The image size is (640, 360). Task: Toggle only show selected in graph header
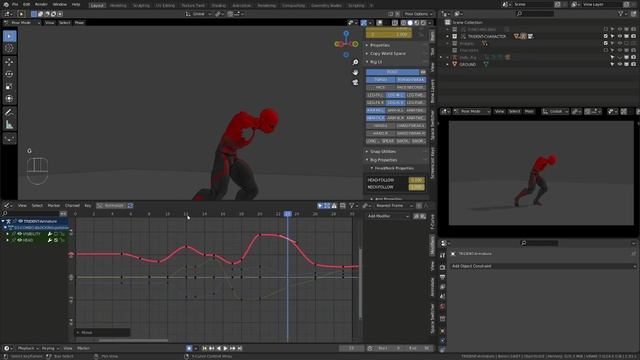point(320,206)
